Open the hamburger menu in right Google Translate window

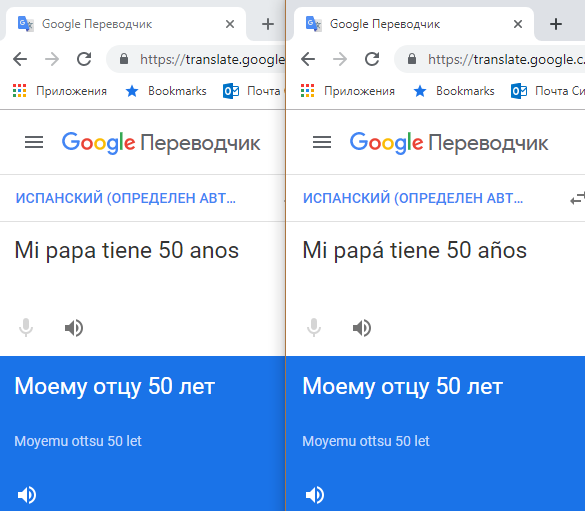click(x=322, y=142)
